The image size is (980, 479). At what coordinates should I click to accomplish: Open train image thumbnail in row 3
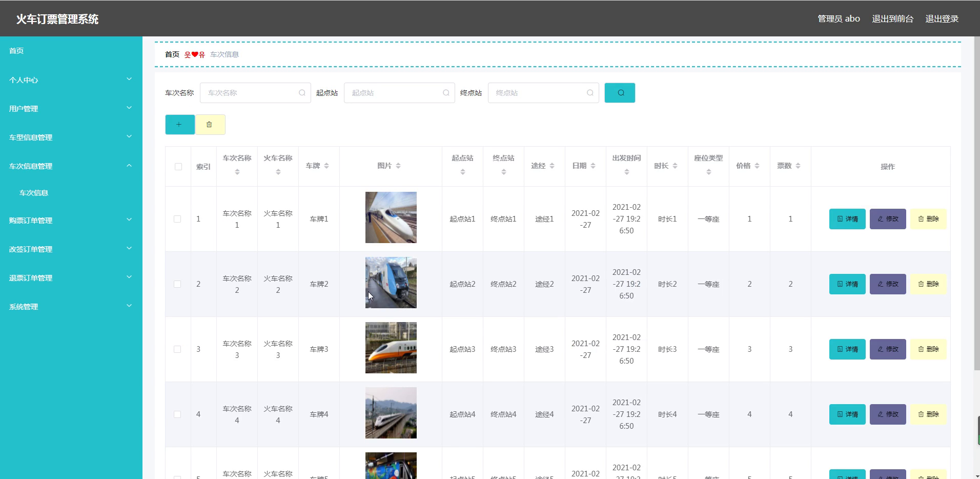[391, 348]
